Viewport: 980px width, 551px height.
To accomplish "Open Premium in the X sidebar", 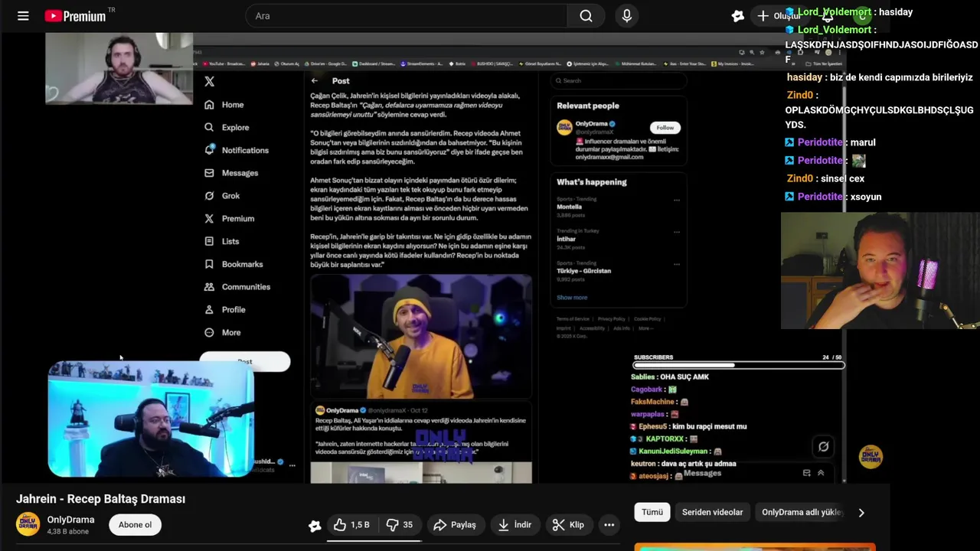I will click(x=229, y=219).
